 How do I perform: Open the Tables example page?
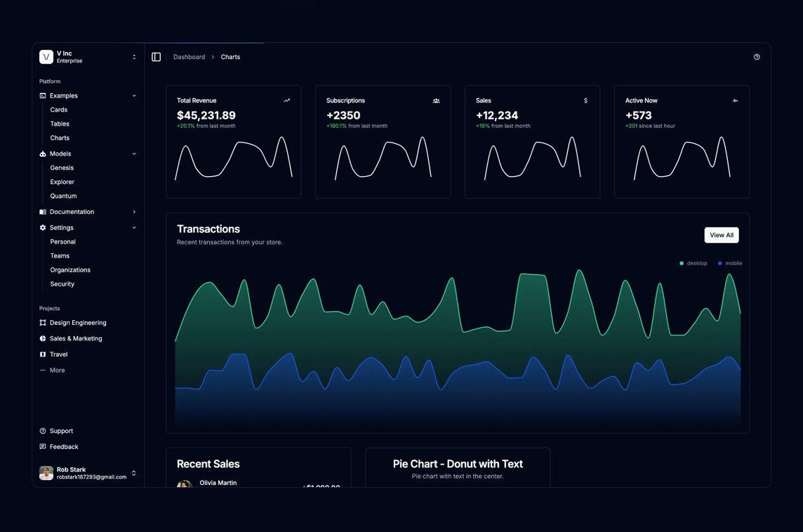(60, 124)
